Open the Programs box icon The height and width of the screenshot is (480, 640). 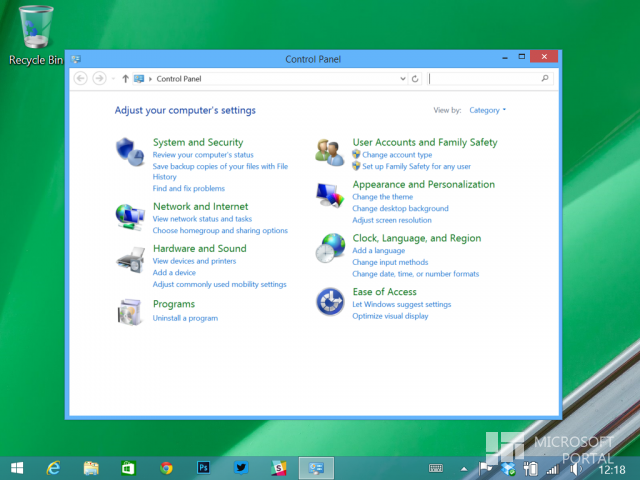(130, 312)
